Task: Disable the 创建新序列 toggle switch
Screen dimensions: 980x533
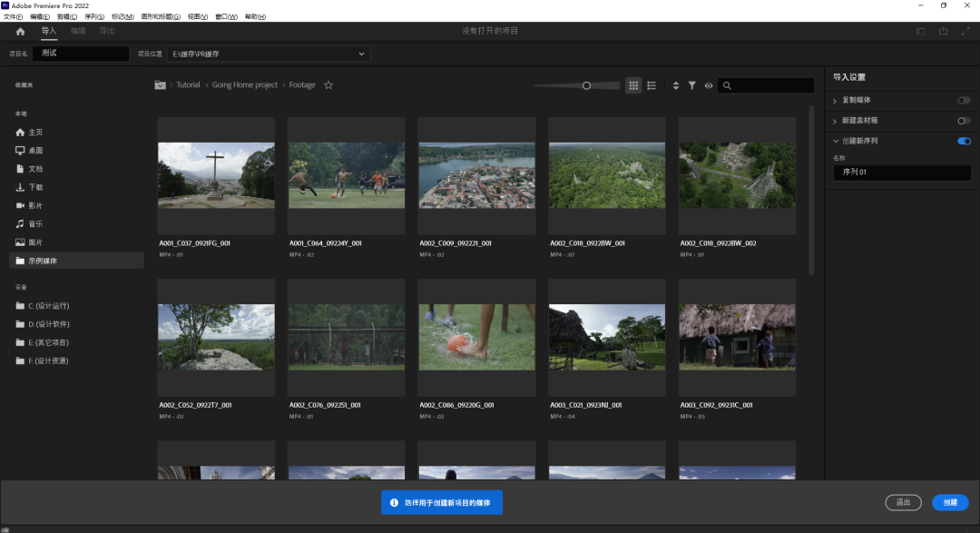Action: 963,141
